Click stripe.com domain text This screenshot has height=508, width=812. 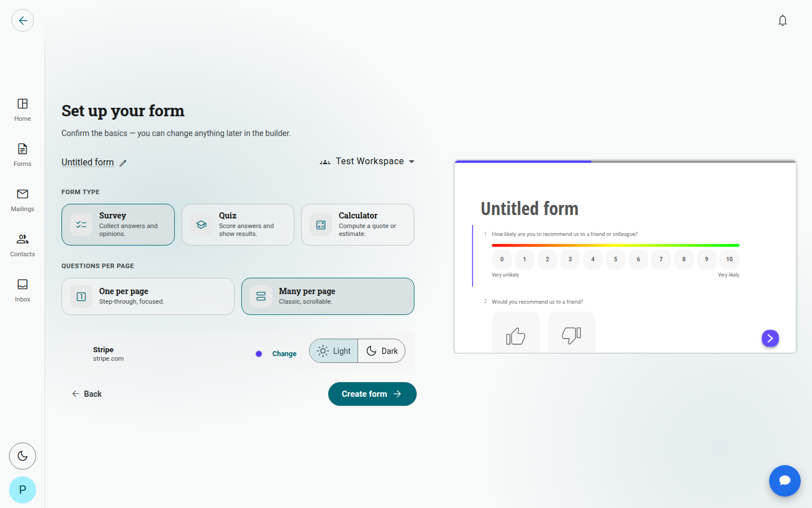pos(108,358)
